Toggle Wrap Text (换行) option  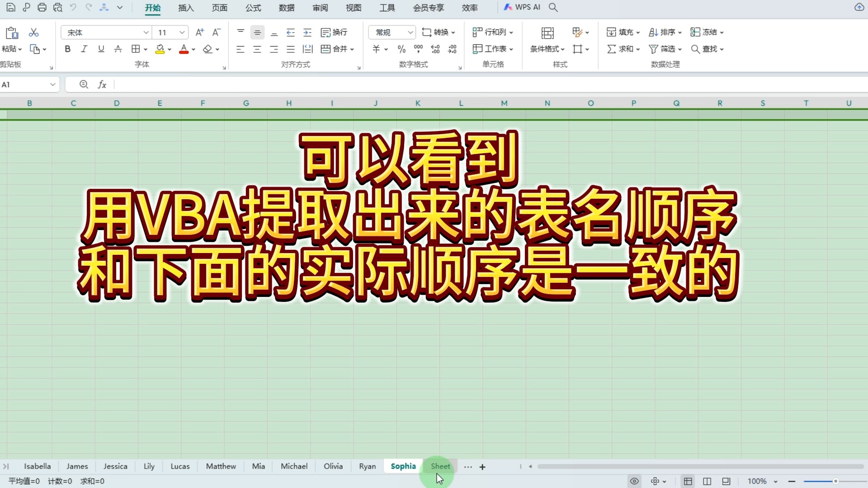(334, 33)
